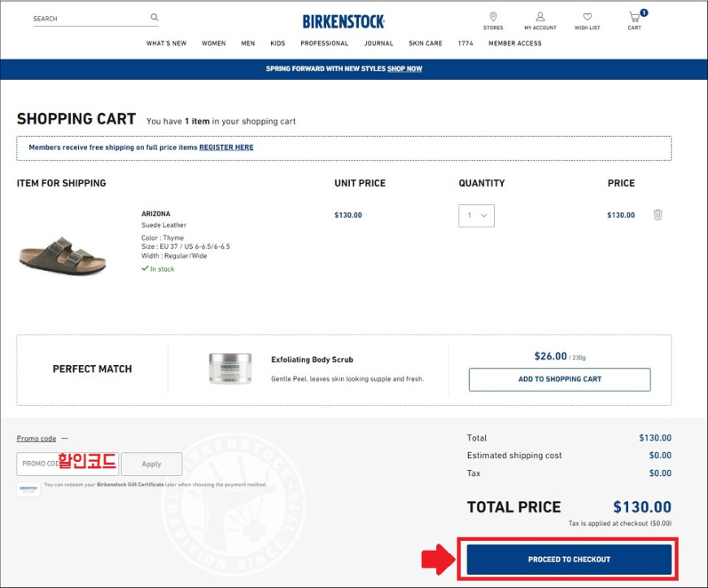
Task: Click Register Here link
Action: pyautogui.click(x=226, y=147)
